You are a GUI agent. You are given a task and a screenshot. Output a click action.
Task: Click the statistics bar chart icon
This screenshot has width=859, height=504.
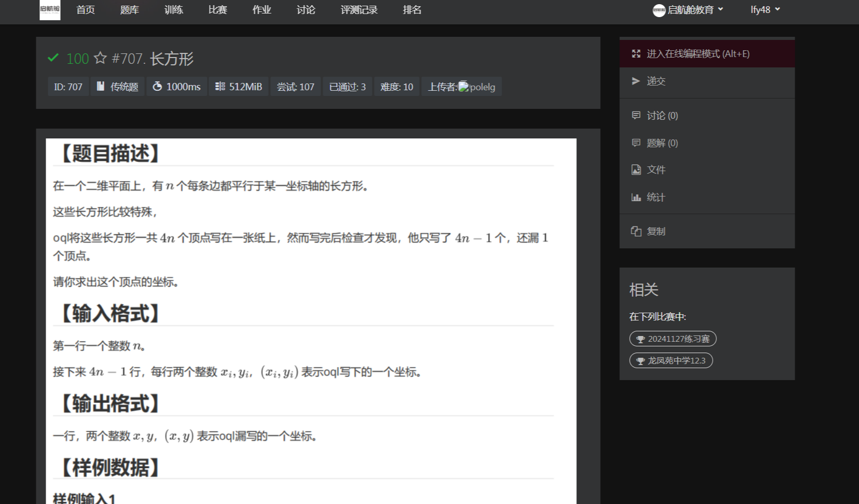[x=636, y=197]
